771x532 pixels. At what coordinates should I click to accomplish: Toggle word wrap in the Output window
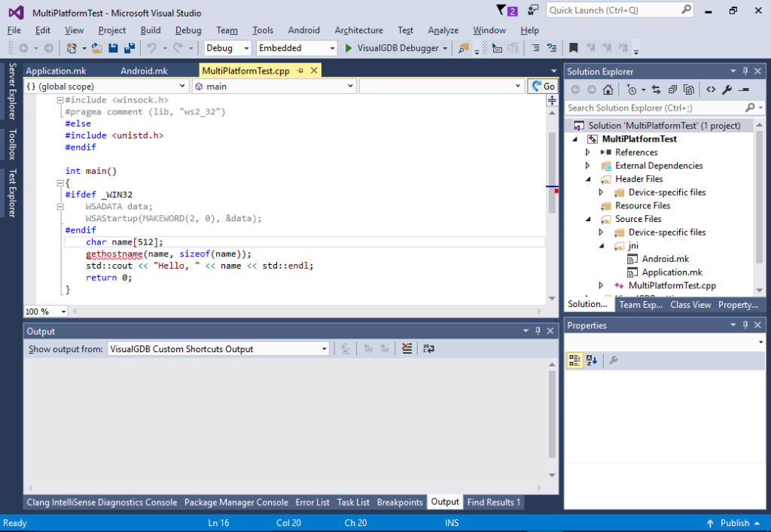pyautogui.click(x=429, y=348)
